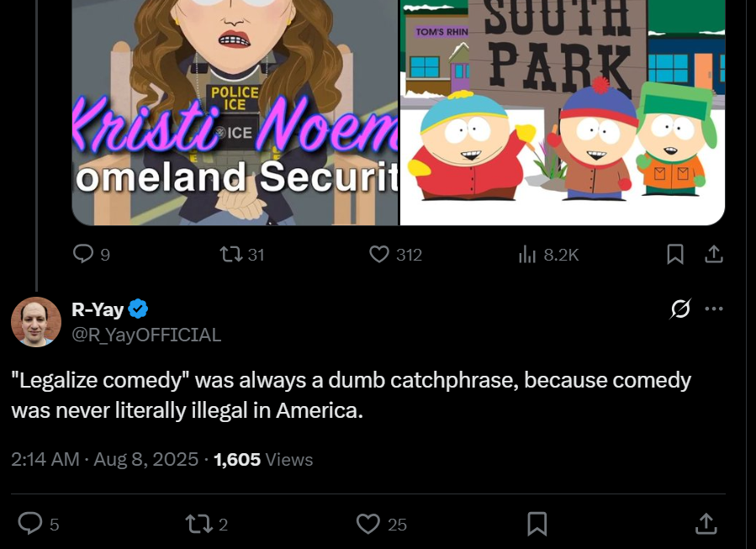This screenshot has height=549, width=756.
Task: Like the post with 312 likes
Action: coord(380,254)
